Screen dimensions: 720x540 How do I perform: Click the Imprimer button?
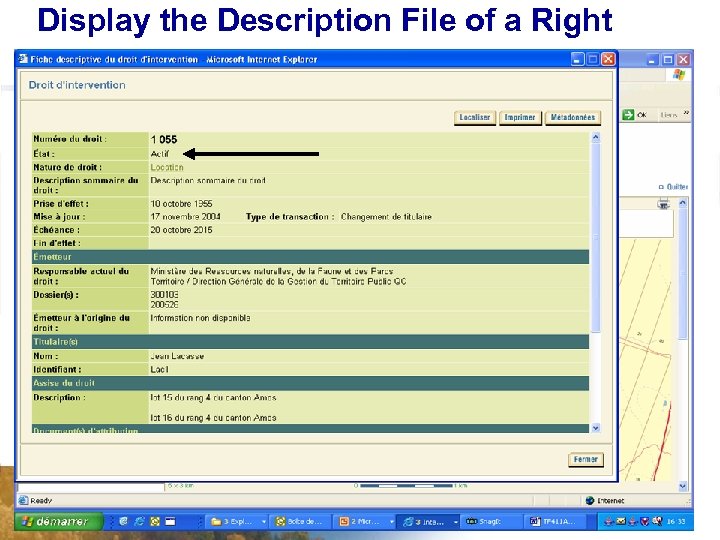click(x=520, y=118)
